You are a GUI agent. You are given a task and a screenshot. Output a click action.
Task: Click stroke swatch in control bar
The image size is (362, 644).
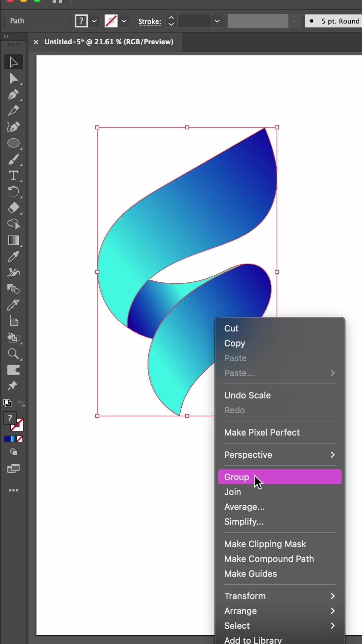[111, 21]
